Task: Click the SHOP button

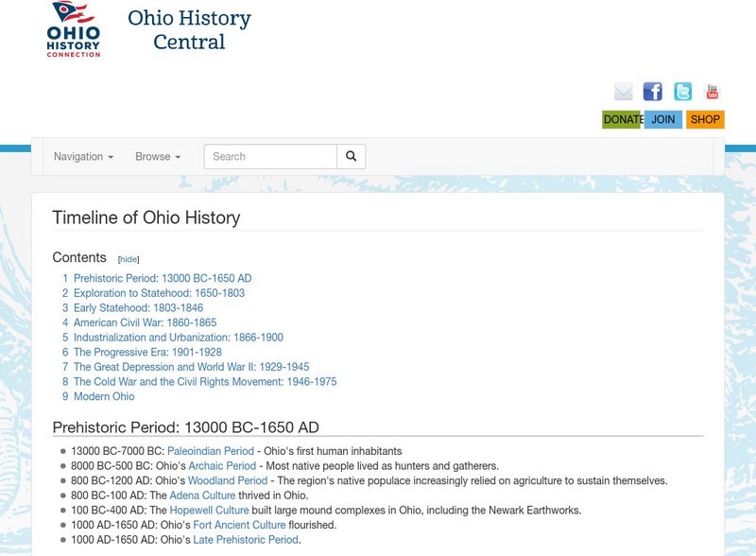Action: (705, 120)
